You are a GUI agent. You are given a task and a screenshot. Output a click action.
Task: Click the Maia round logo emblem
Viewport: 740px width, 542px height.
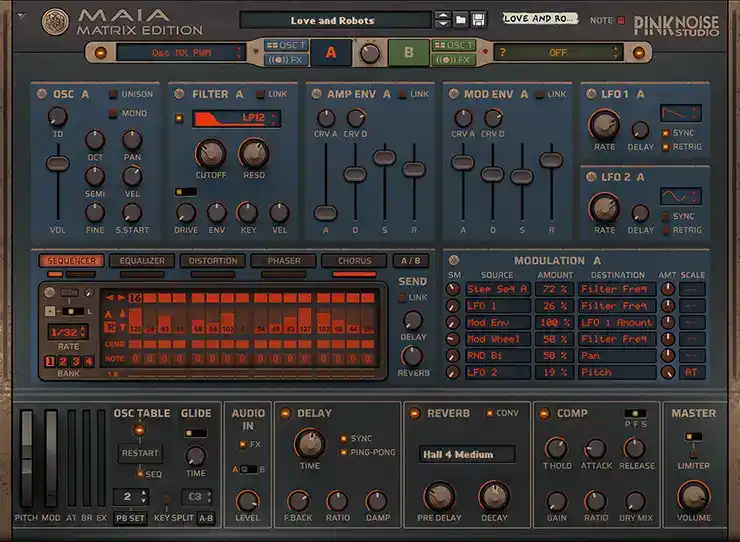[x=55, y=22]
